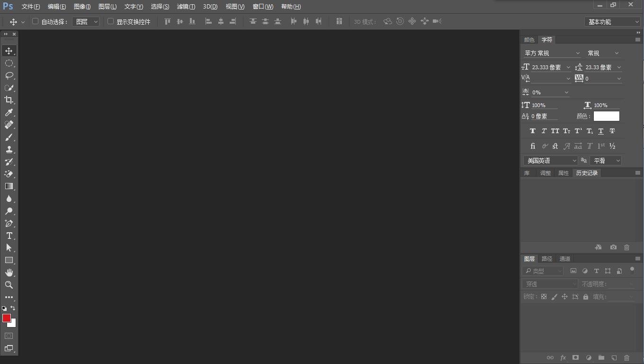Toggle all caps TT in Character panel
This screenshot has width=644, height=364.
point(555,131)
